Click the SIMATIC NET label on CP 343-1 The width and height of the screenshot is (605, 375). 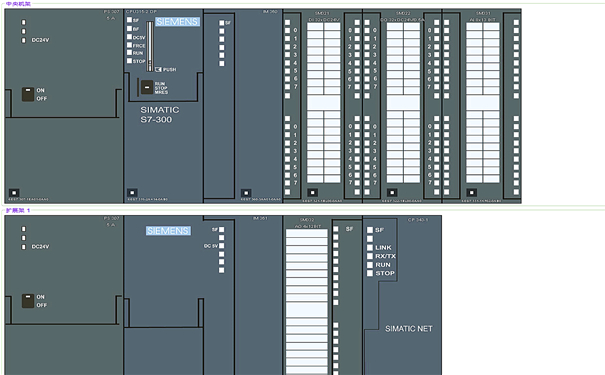coord(409,329)
